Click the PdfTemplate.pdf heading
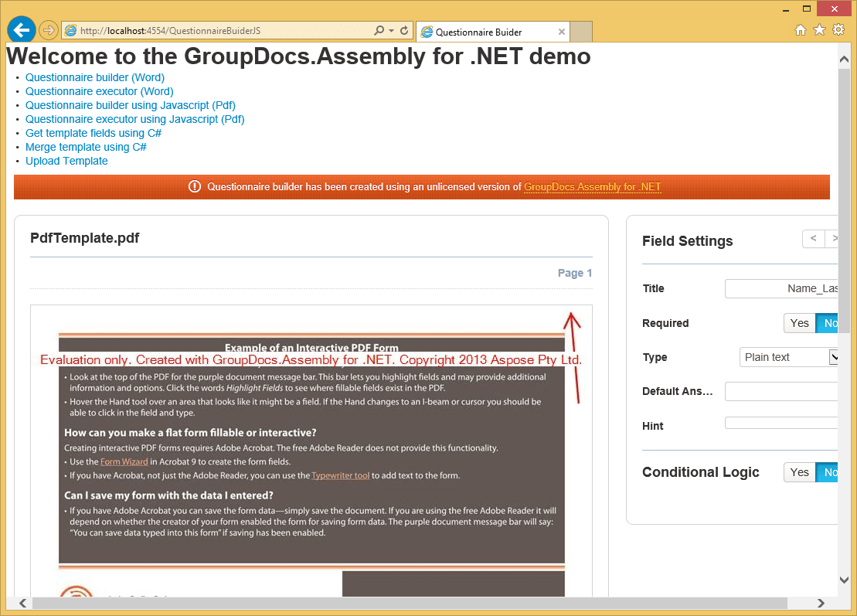The image size is (857, 616). coord(85,238)
